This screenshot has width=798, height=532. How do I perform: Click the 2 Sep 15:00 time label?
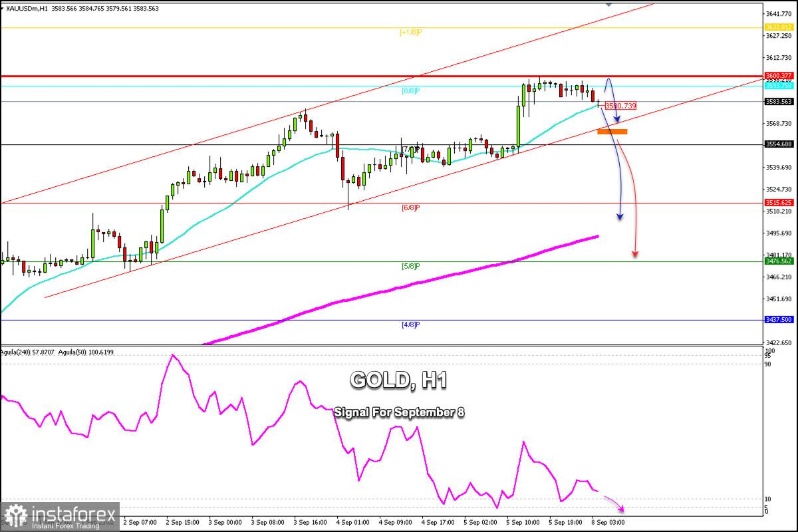pyautogui.click(x=182, y=522)
